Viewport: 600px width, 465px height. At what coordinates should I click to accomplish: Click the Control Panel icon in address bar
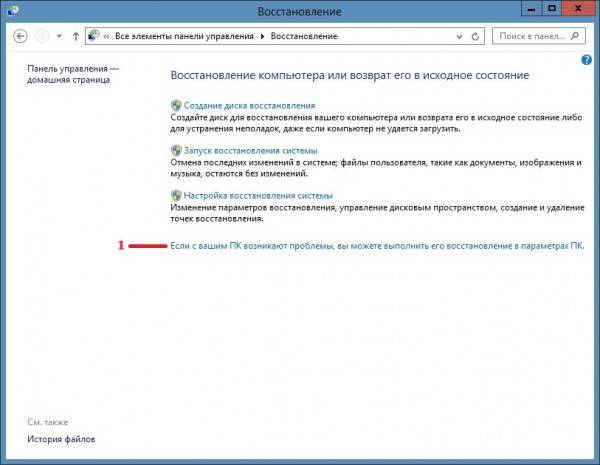[94, 35]
